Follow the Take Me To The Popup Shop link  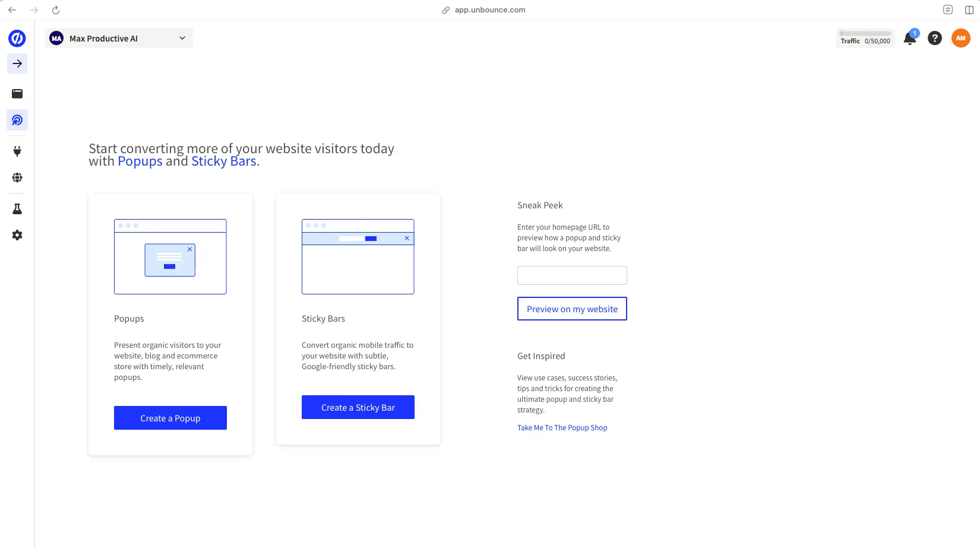click(562, 427)
